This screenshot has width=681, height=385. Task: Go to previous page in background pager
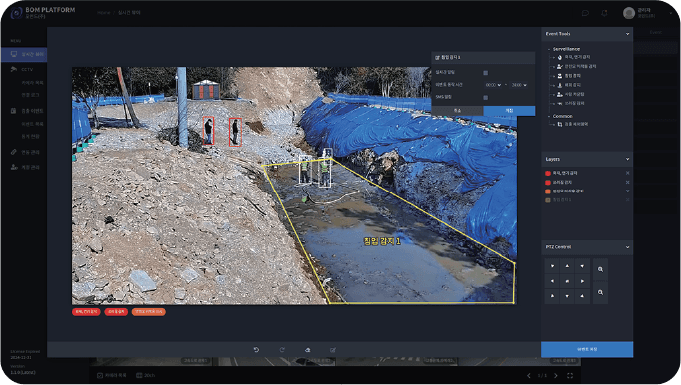click(x=529, y=376)
